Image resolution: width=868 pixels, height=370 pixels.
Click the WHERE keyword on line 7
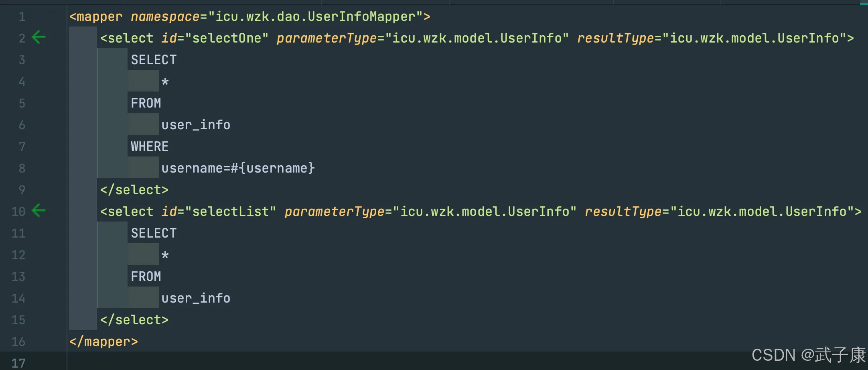[x=150, y=146]
